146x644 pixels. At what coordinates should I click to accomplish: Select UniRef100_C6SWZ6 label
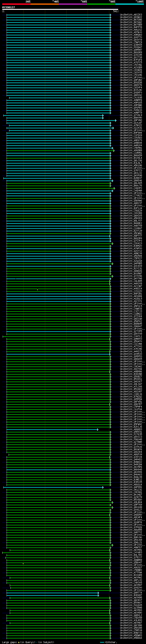click(x=131, y=70)
